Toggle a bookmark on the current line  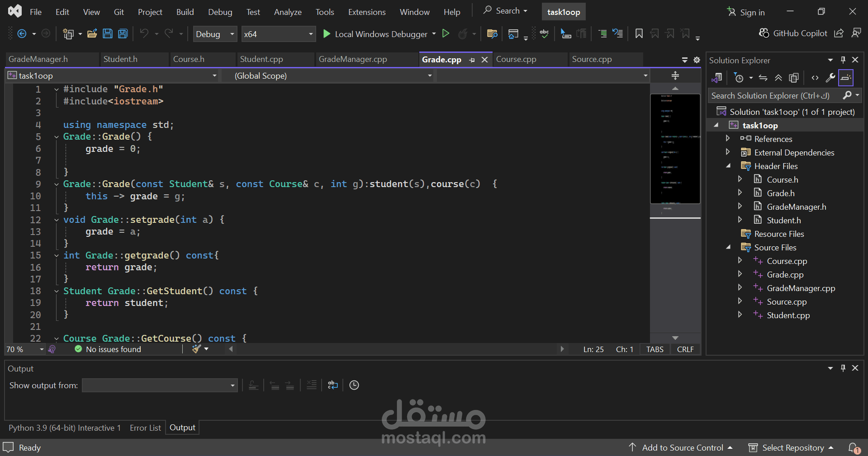point(639,34)
